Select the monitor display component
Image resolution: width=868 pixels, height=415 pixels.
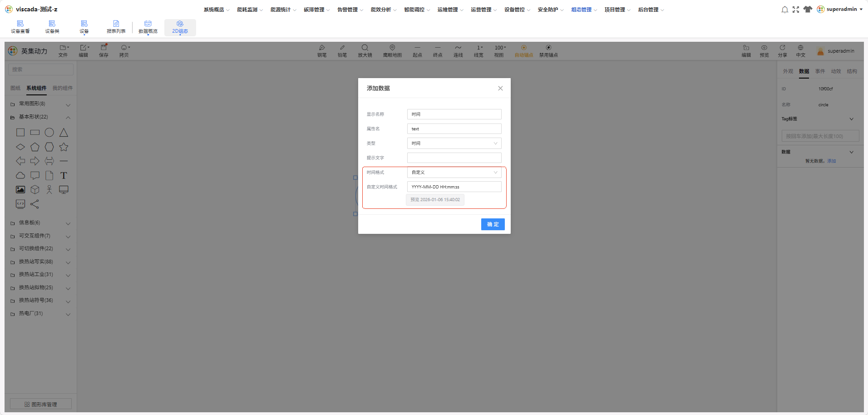(64, 190)
